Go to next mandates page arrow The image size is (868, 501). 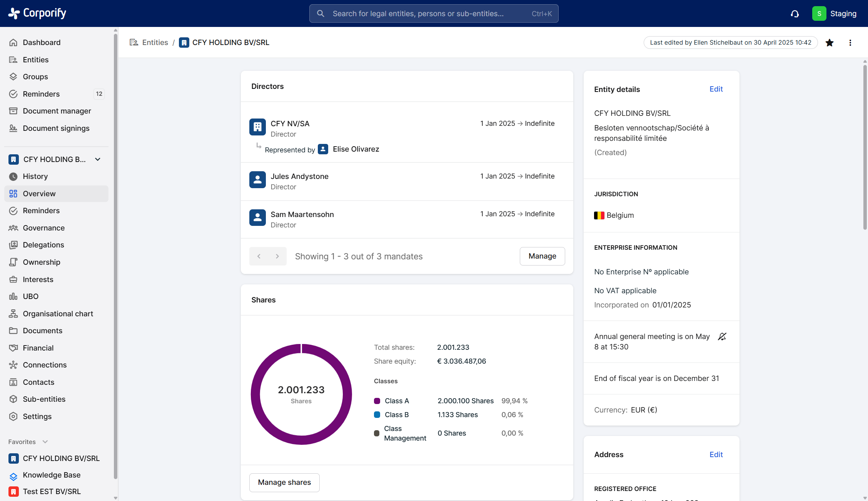pos(277,256)
